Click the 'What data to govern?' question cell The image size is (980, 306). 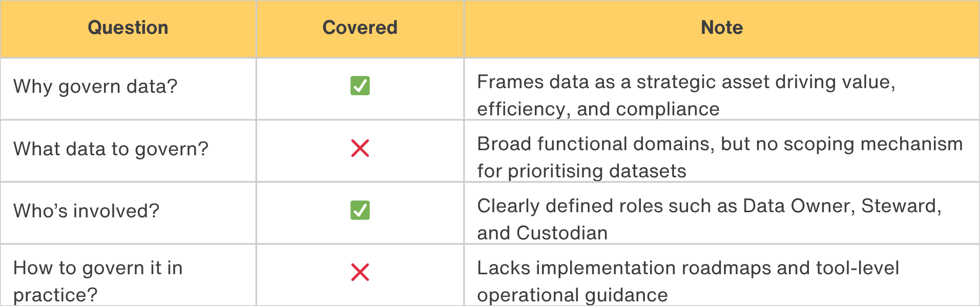click(x=111, y=149)
